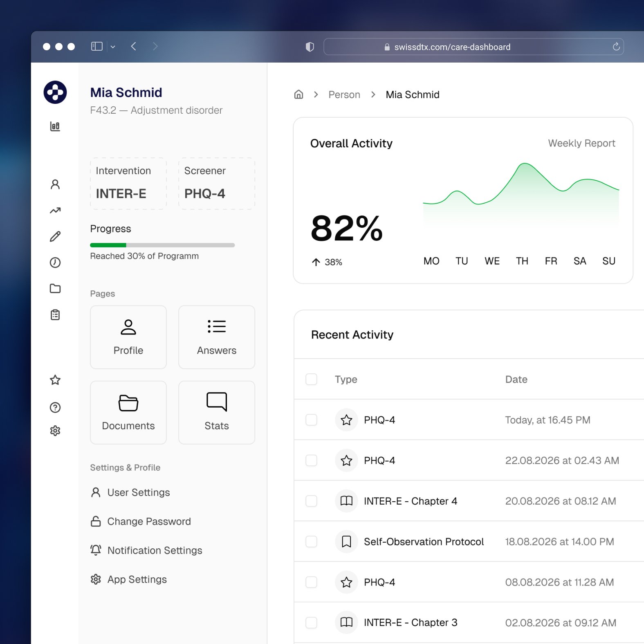Image resolution: width=644 pixels, height=644 pixels.
Task: Open the Answers page tile
Action: pos(217,337)
